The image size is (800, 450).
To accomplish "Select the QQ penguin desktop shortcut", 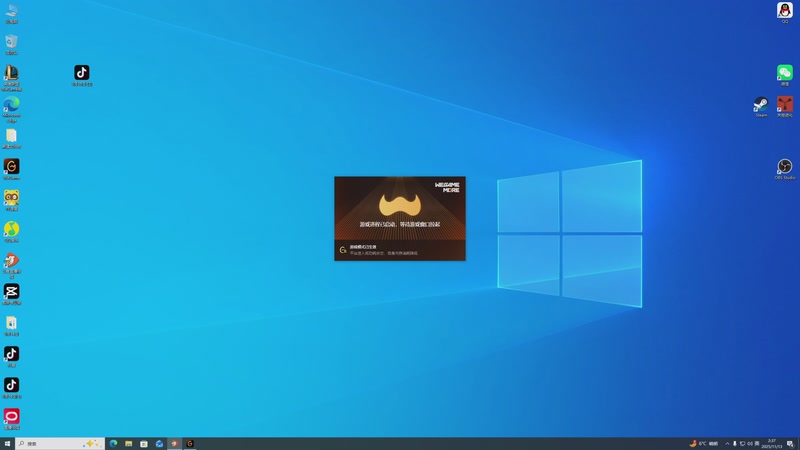I will [785, 13].
